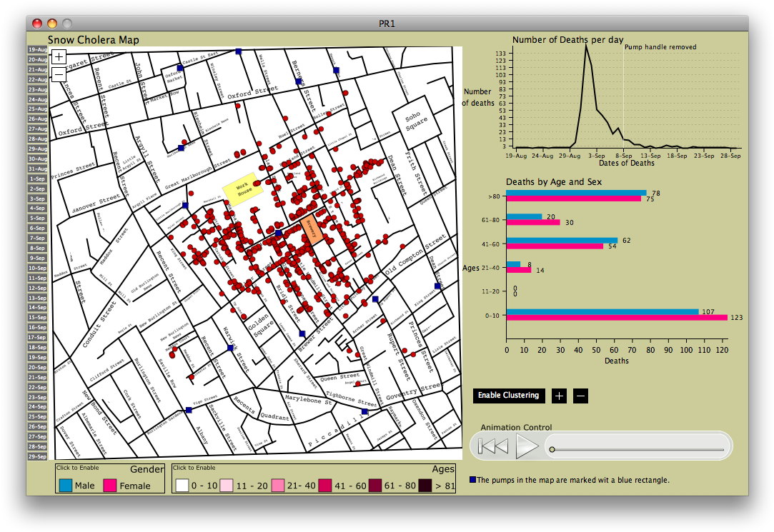Click the rewind to start button
Image resolution: width=774 pixels, height=532 pixels.
tap(492, 446)
